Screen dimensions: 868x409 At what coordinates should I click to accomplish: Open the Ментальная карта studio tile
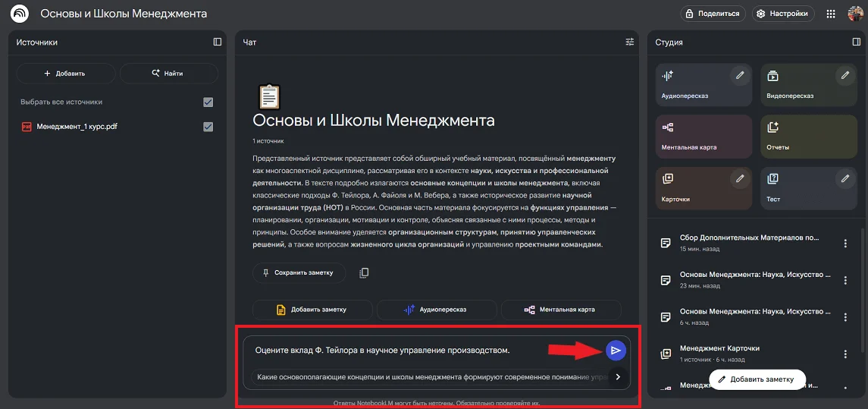click(x=703, y=137)
